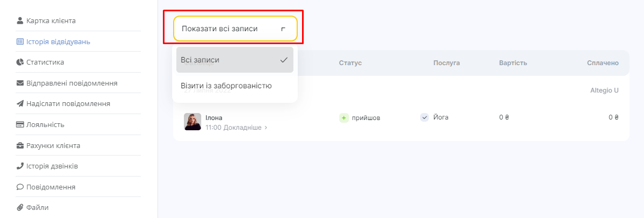Viewport: 644px width, 218px height.
Task: Click the list icon beside Історія відвідувань
Action: coord(20,41)
